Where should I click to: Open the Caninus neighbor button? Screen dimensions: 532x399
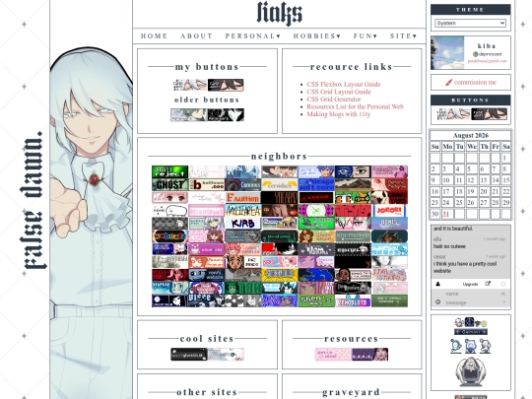(243, 185)
